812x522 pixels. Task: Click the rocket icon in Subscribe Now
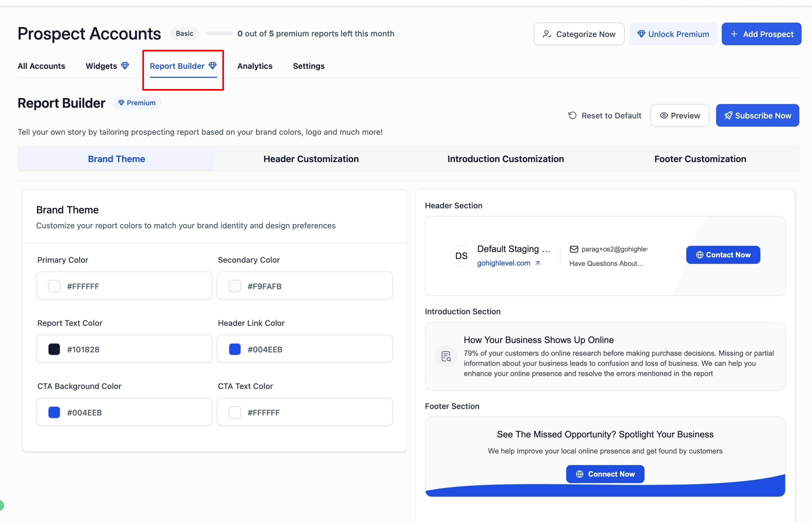tap(728, 116)
